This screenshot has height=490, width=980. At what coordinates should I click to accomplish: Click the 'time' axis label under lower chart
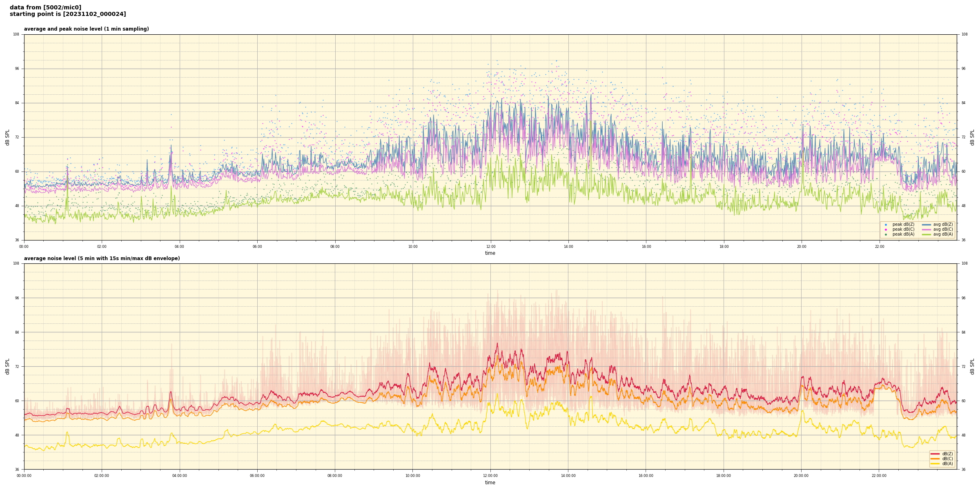[490, 483]
